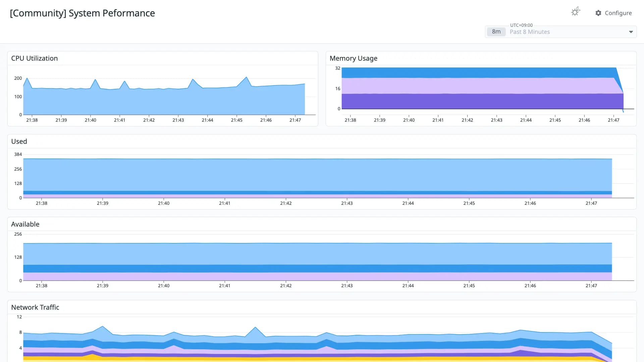Click the 200 label on CPU chart axis
The image size is (644, 362).
18,78
